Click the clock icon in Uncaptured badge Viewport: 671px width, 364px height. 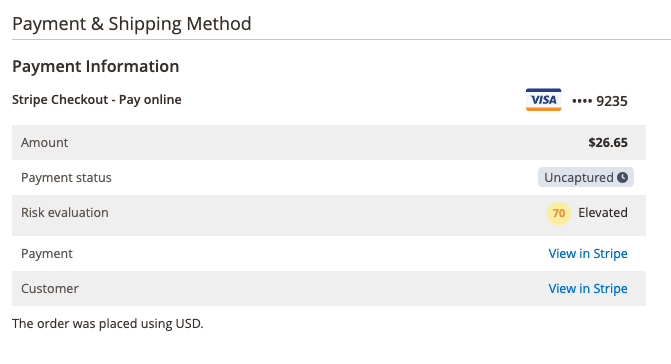point(623,177)
